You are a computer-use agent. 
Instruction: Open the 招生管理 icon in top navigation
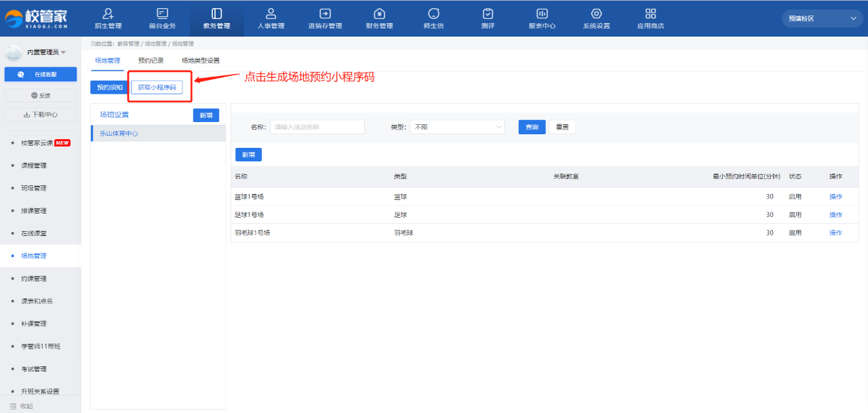click(108, 14)
